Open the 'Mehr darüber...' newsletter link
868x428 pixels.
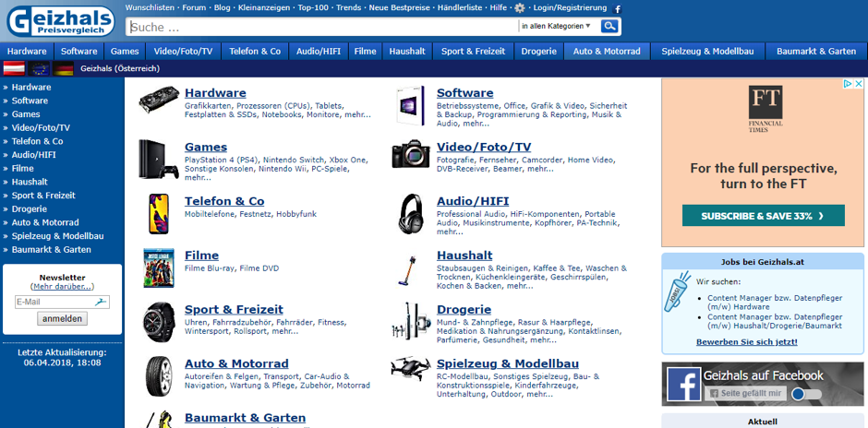[62, 287]
